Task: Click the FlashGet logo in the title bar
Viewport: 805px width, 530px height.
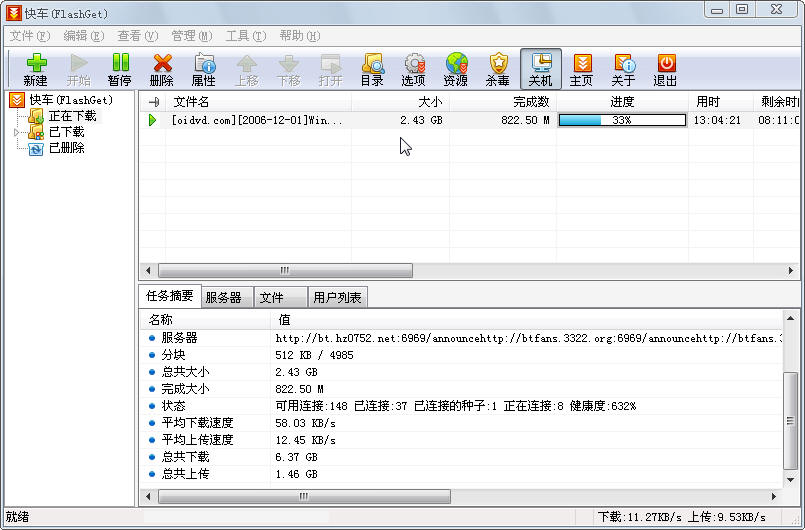Action: [13, 12]
